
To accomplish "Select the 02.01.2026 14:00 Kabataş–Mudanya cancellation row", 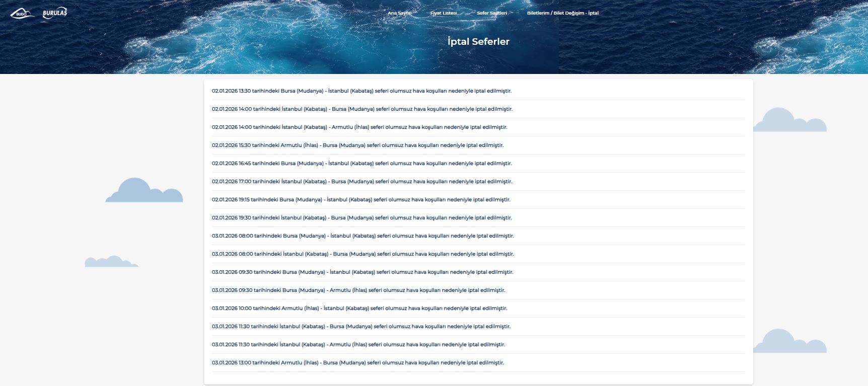I will (x=362, y=109).
